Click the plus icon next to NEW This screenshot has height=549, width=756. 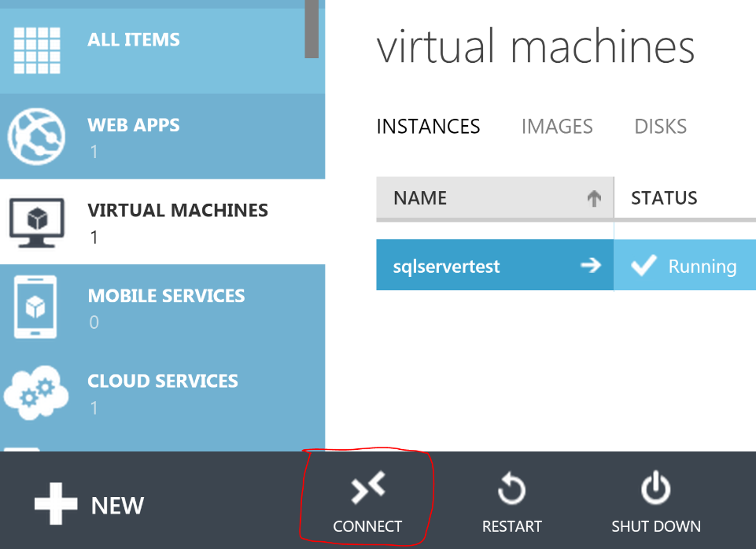coord(56,503)
